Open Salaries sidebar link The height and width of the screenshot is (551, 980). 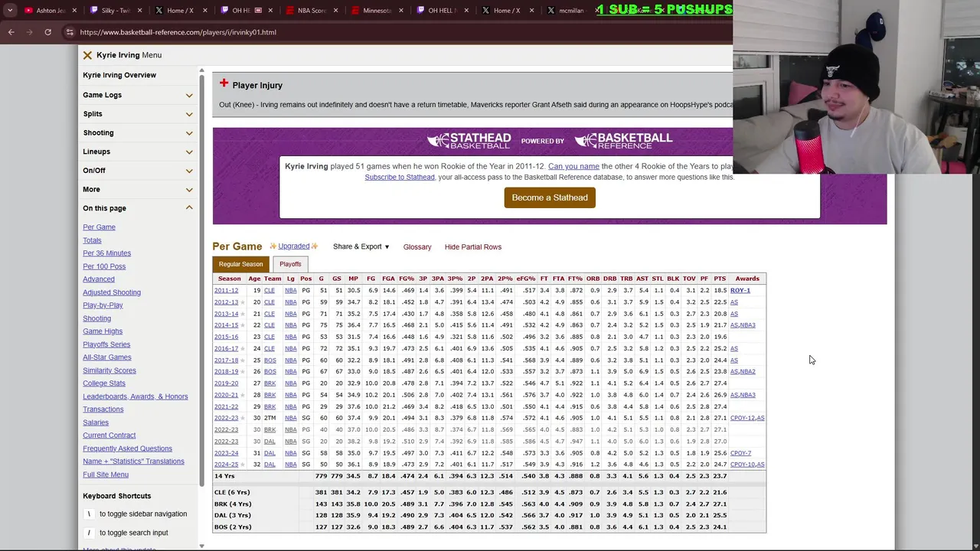[96, 422]
